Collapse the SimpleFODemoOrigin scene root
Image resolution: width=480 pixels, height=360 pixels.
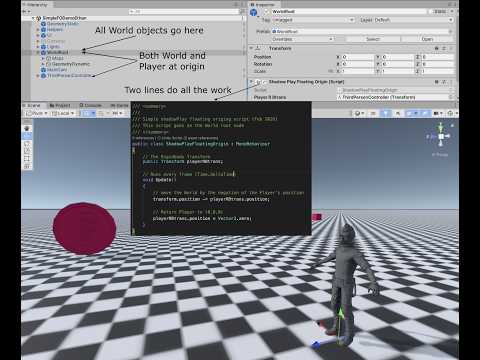coord(33,18)
